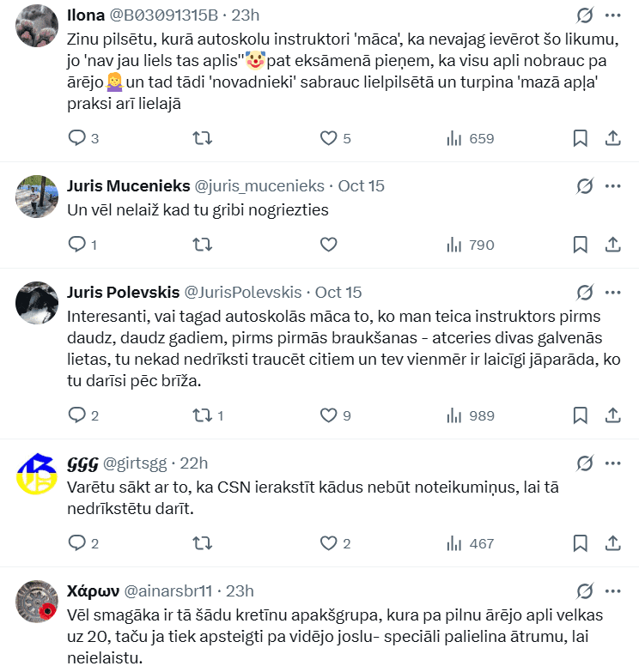Screen dimensions: 639x672
Task: Reply to GGG's tweet
Action: [x=77, y=542]
